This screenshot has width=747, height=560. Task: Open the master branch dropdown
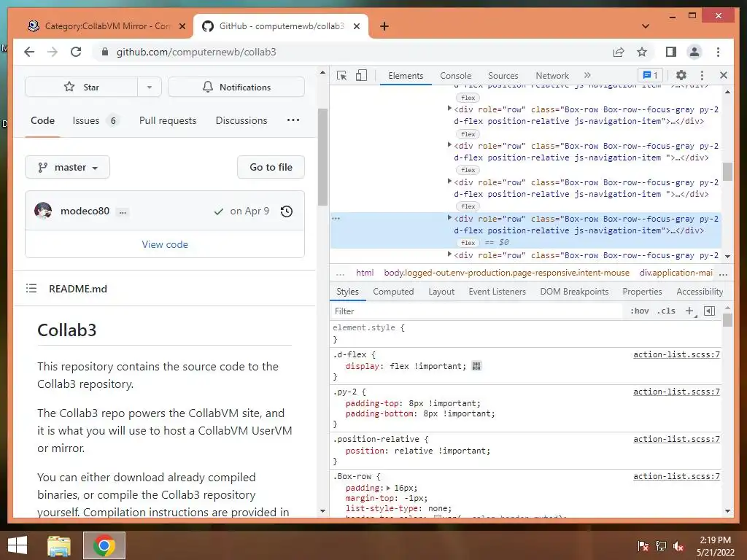pyautogui.click(x=68, y=167)
